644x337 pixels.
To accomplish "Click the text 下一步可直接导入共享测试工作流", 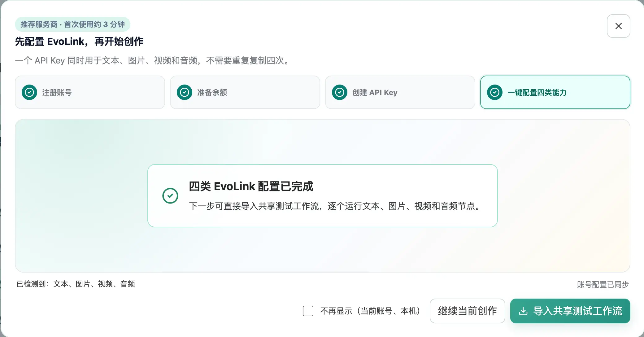I will click(335, 206).
